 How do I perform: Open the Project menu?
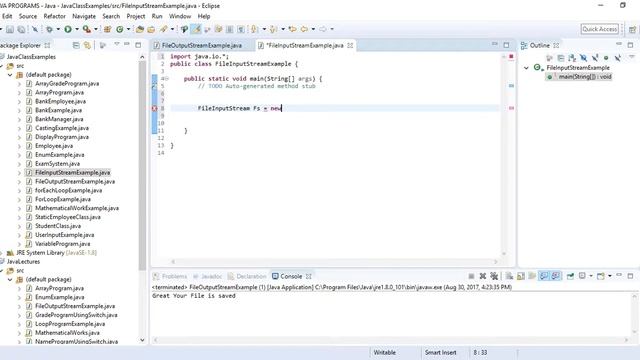pos(136,16)
